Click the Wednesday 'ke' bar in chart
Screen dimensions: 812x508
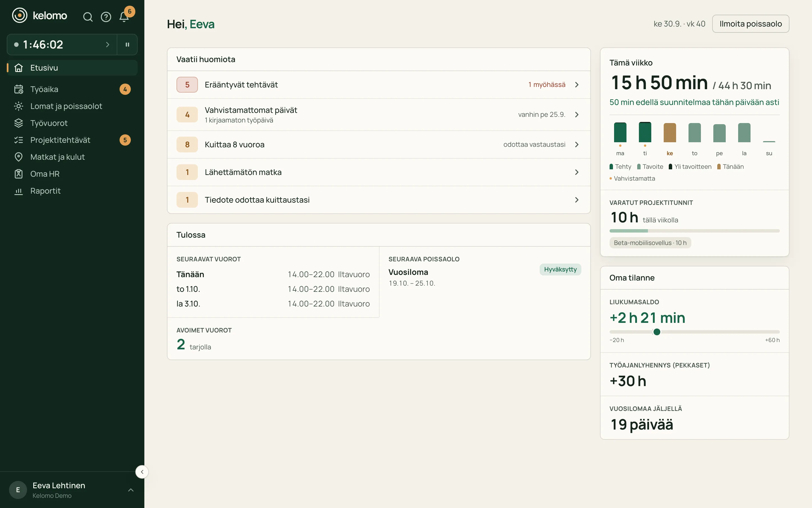(x=670, y=133)
